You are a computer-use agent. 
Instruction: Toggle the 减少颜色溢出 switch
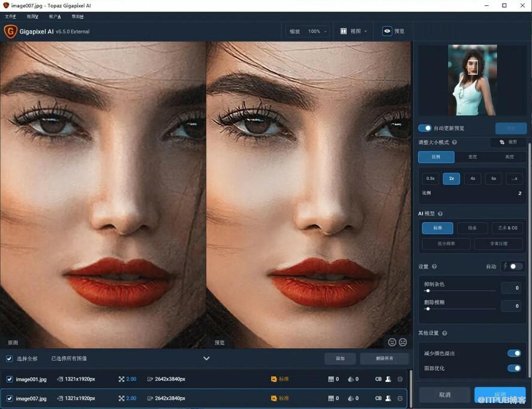click(515, 353)
